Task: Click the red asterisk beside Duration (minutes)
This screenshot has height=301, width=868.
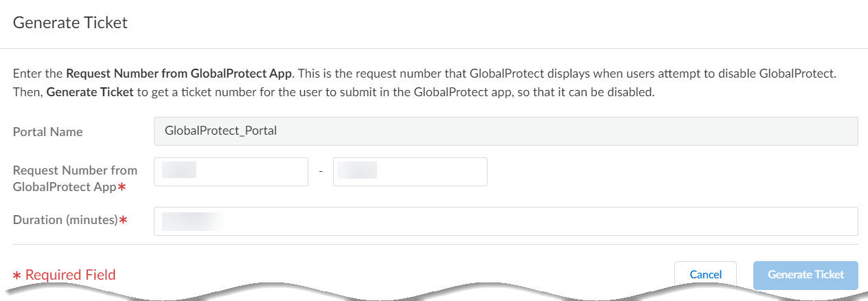Action: pos(124,221)
